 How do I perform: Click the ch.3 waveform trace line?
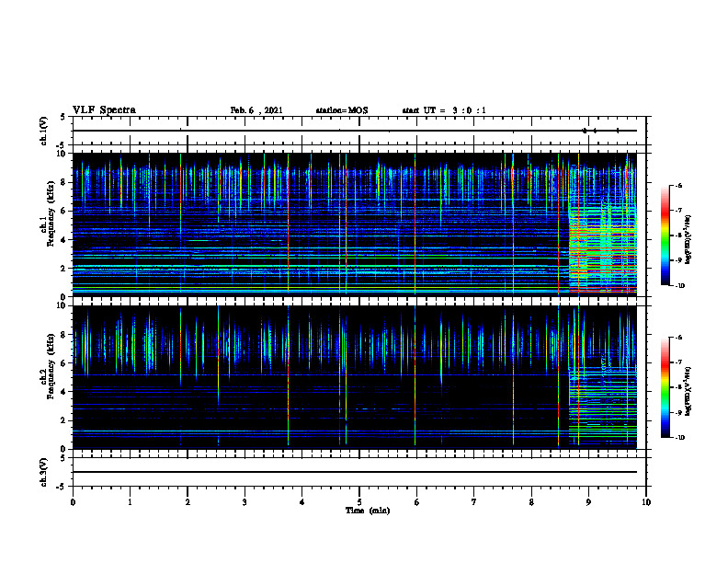(355, 472)
